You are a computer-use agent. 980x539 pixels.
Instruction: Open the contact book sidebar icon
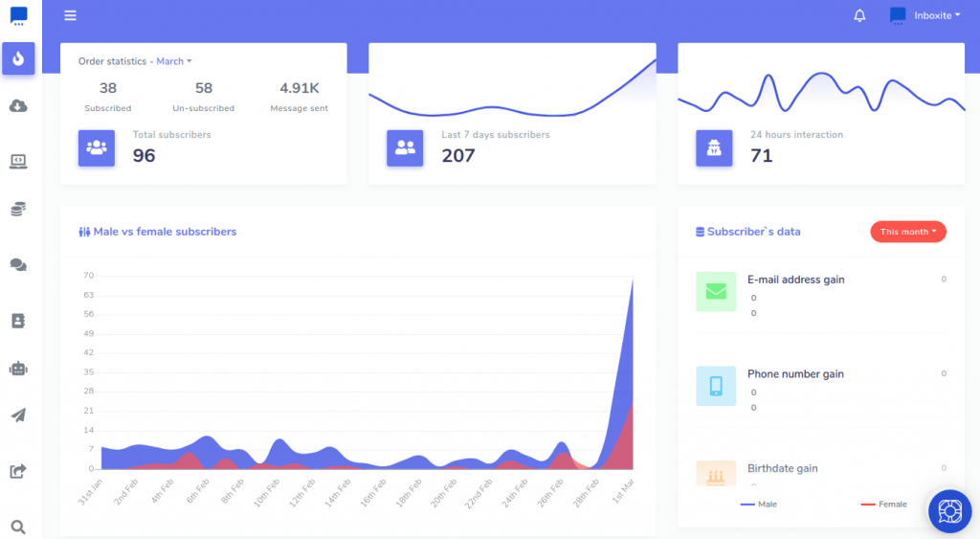18,321
